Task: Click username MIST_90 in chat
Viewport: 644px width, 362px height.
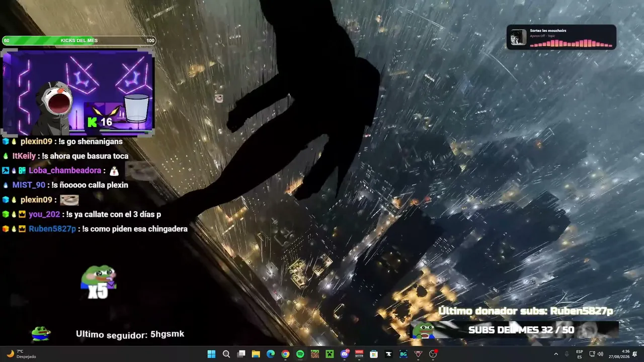Action: point(29,185)
